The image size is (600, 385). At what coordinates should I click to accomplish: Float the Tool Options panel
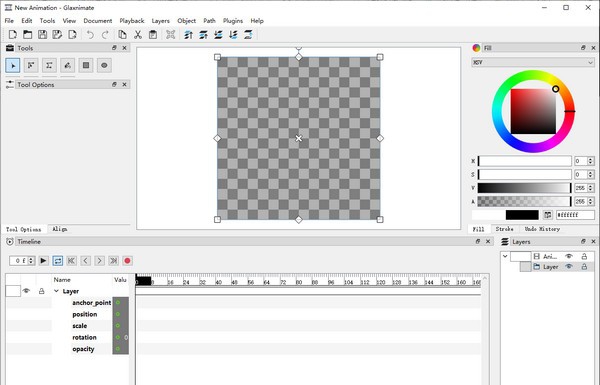[114, 84]
